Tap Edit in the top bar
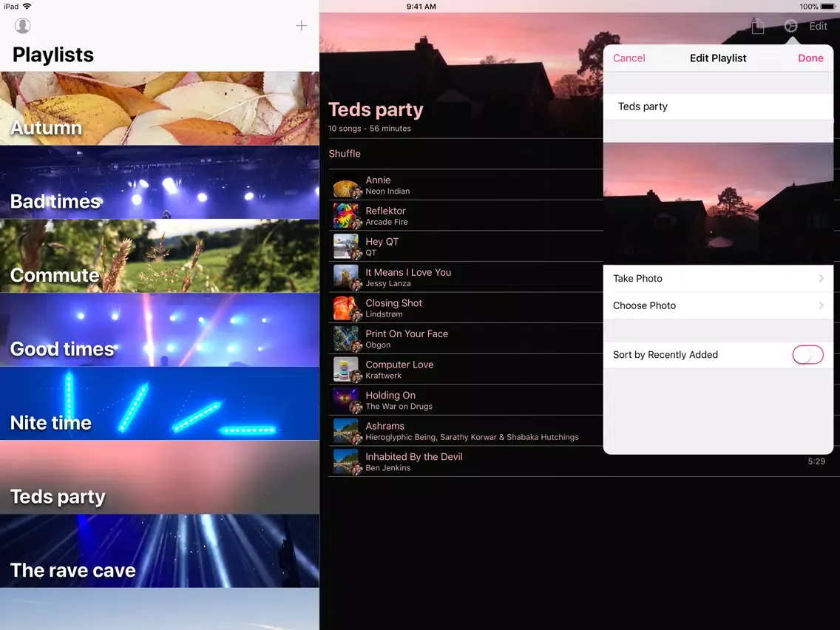The width and height of the screenshot is (840, 630). pos(818,26)
